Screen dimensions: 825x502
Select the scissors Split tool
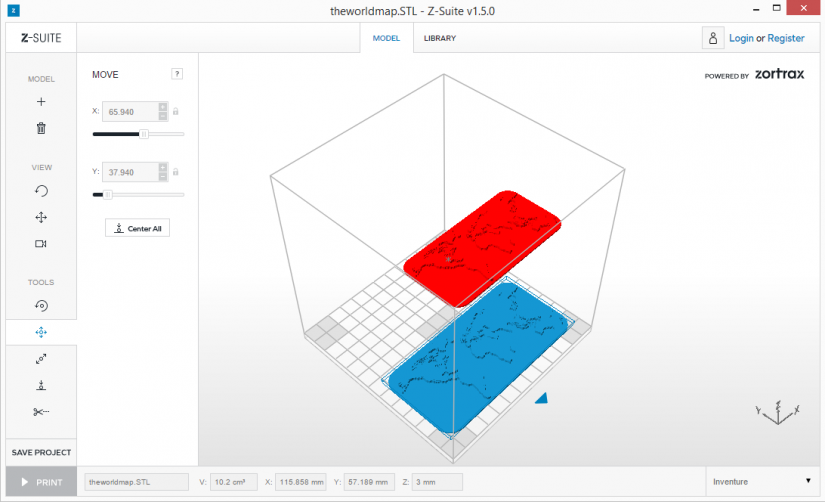[41, 411]
